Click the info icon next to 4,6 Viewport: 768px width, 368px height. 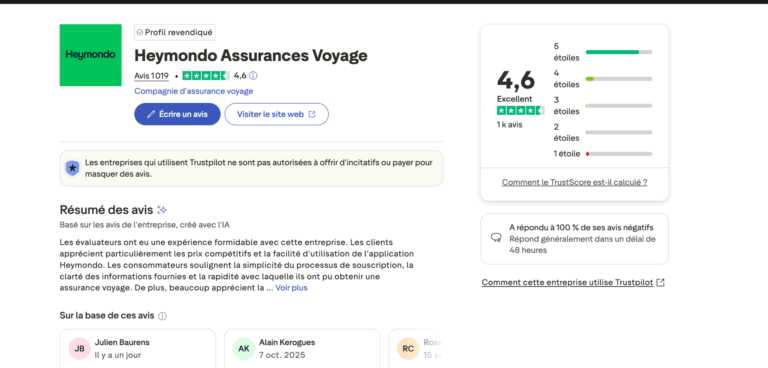coord(253,75)
